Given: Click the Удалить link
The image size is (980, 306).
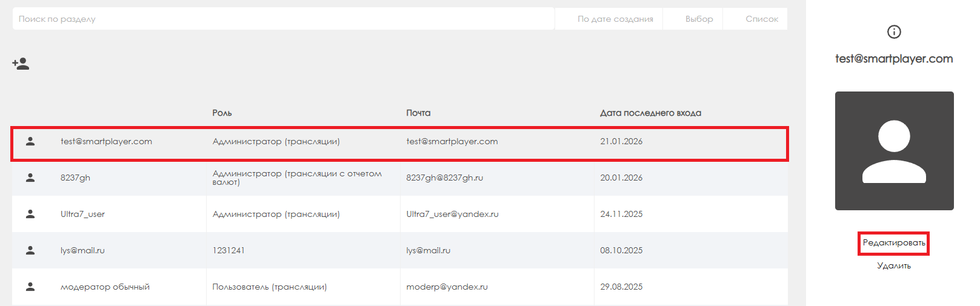Looking at the screenshot, I should tap(893, 265).
